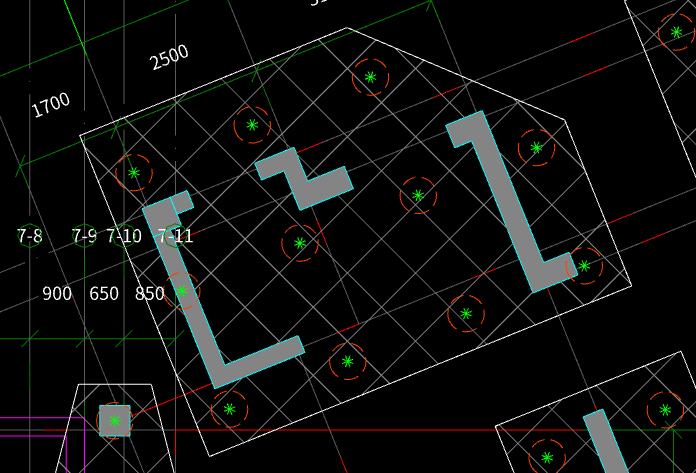Select the 900 dimension value
The width and height of the screenshot is (696, 473).
click(x=57, y=294)
